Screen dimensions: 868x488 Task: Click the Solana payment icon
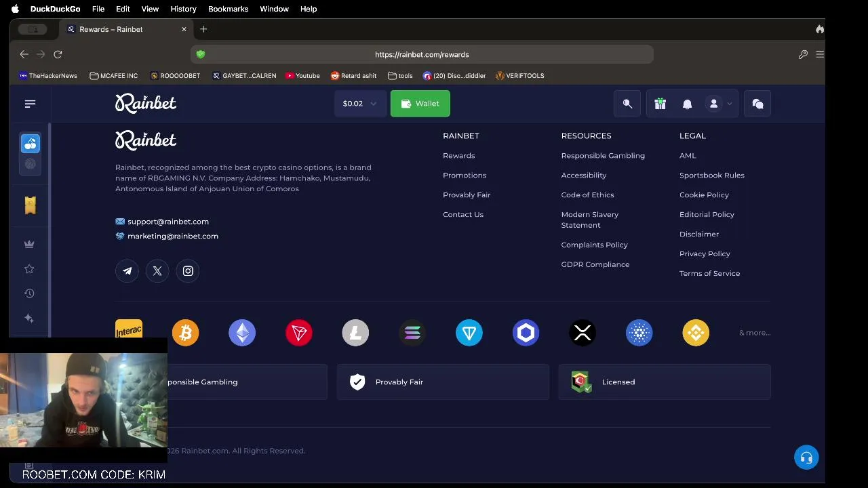(x=412, y=333)
